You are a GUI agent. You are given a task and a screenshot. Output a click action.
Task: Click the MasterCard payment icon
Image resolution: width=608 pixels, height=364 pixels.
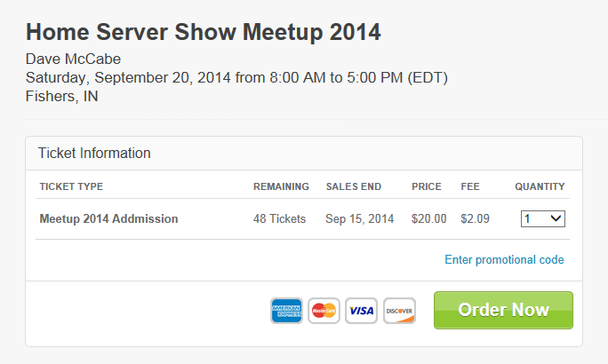click(x=324, y=311)
